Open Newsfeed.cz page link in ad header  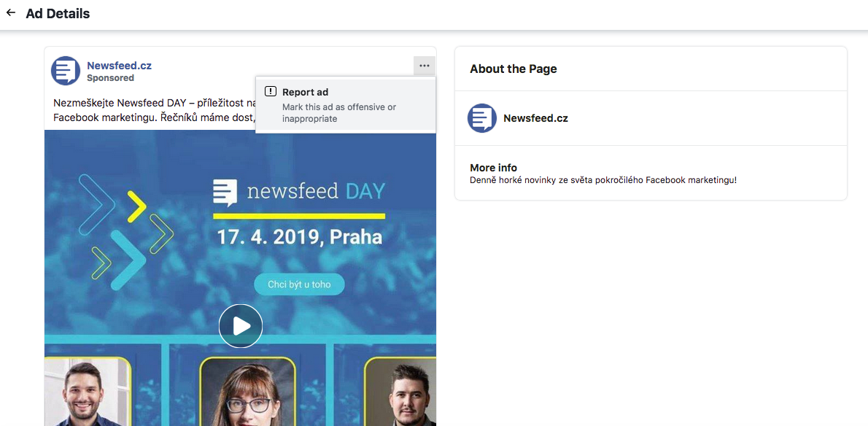(x=119, y=66)
